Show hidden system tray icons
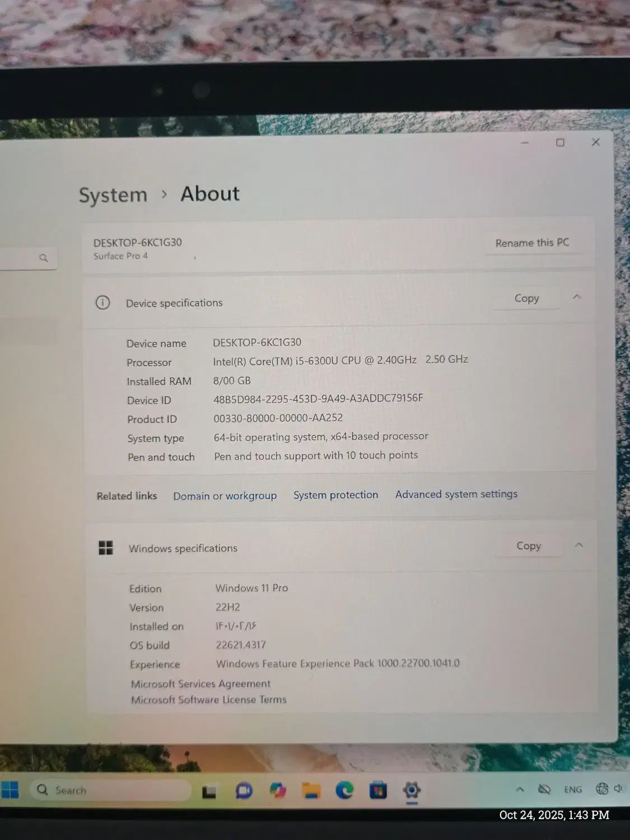Image resolution: width=630 pixels, height=840 pixels. pos(520,789)
